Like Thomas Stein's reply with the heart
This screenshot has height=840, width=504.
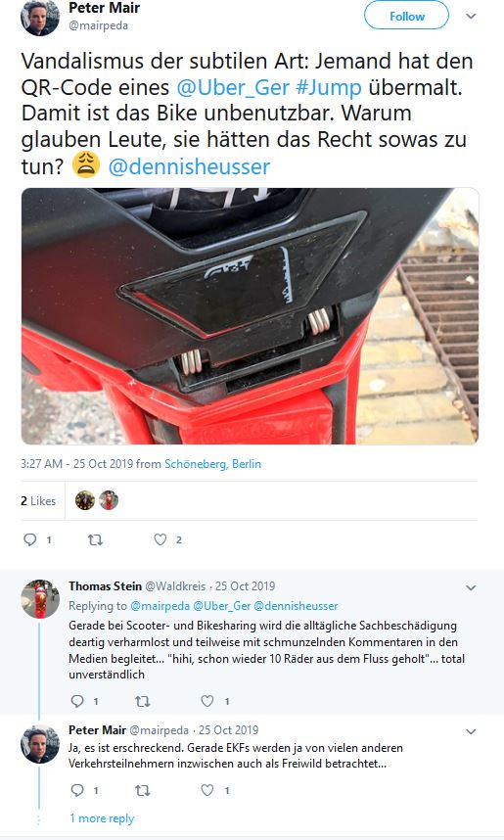click(207, 701)
